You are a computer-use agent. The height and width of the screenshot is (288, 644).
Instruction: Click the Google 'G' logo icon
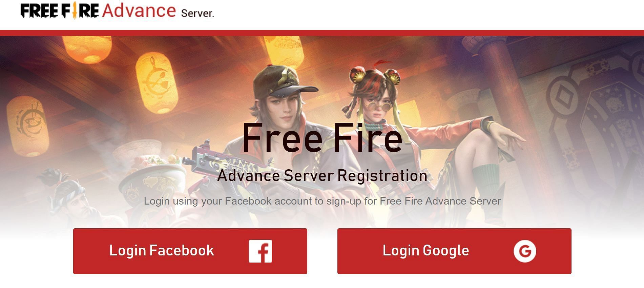coord(525,251)
